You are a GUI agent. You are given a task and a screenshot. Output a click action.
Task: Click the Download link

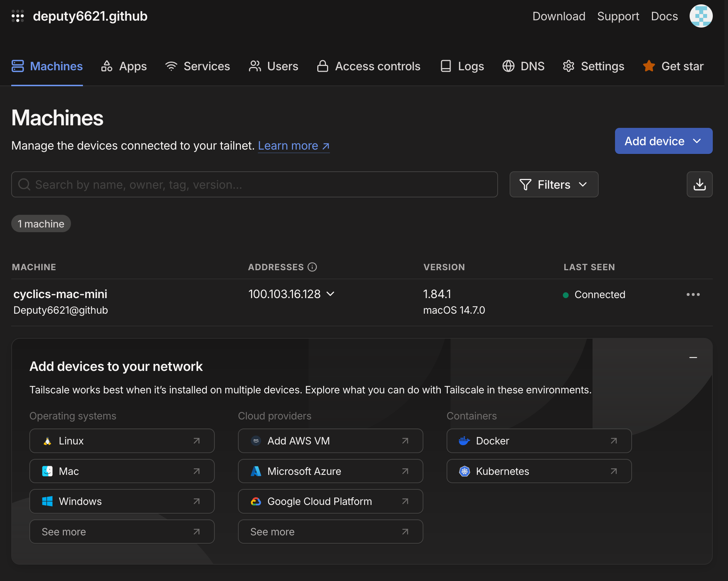[558, 16]
